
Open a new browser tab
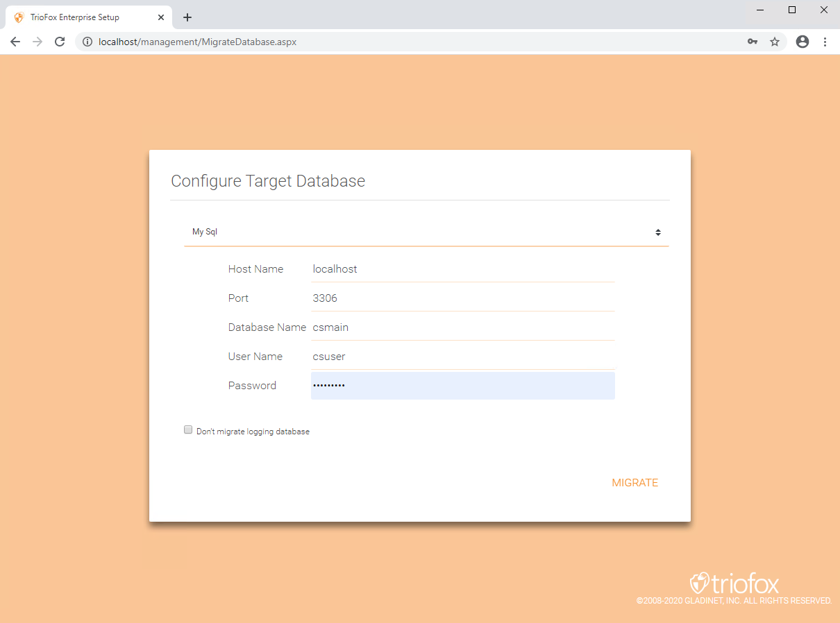(x=187, y=17)
